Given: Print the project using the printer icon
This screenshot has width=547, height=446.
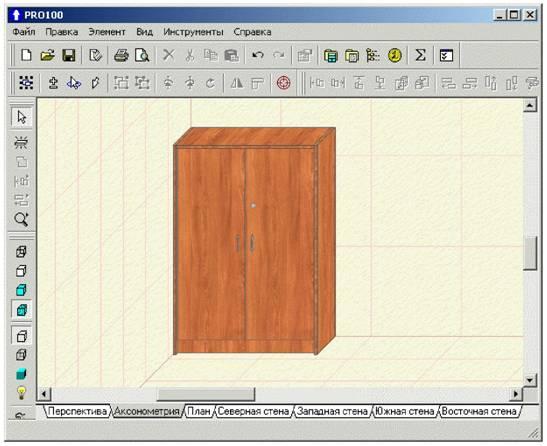Looking at the screenshot, I should coord(121,55).
